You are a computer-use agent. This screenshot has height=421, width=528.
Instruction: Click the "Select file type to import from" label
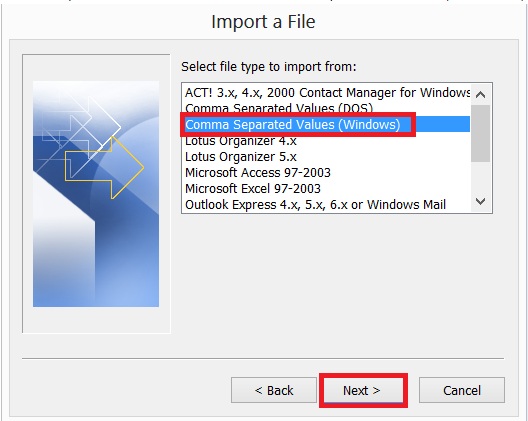click(x=269, y=67)
